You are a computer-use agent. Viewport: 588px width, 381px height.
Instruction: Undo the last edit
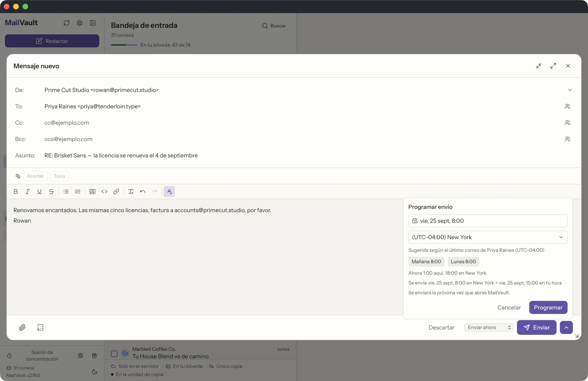[x=143, y=192]
